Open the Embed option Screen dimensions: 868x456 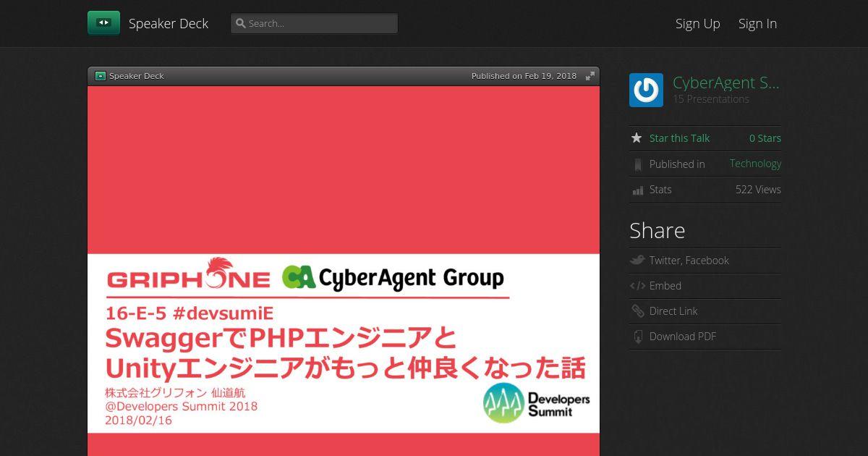click(x=665, y=286)
